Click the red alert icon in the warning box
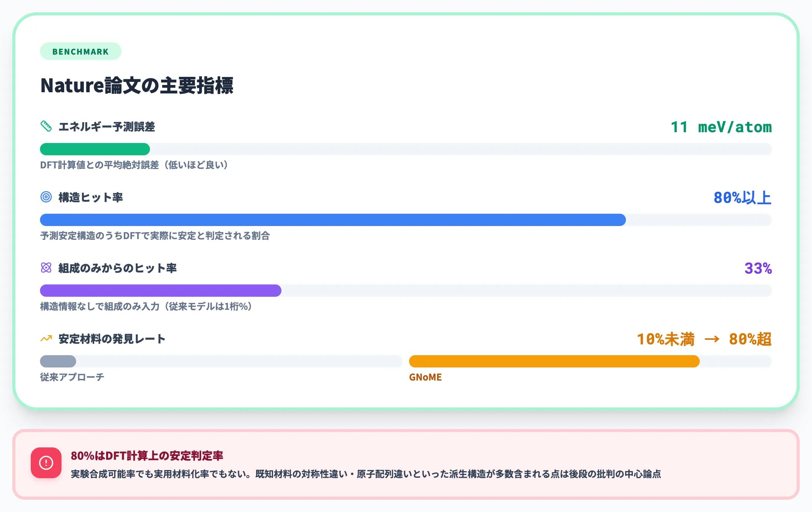 [46, 463]
